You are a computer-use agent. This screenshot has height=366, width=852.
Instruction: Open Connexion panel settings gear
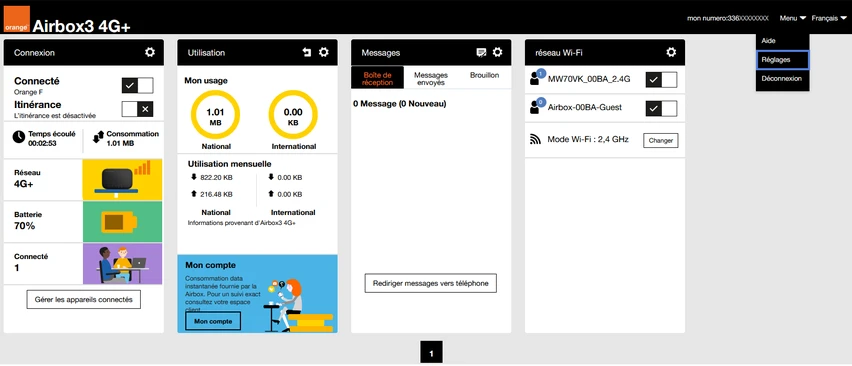(150, 52)
